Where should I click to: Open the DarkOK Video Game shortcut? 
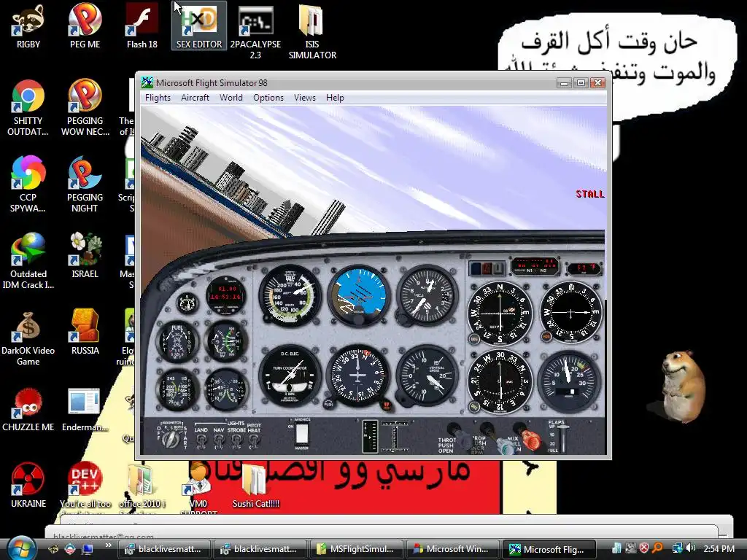pyautogui.click(x=28, y=337)
